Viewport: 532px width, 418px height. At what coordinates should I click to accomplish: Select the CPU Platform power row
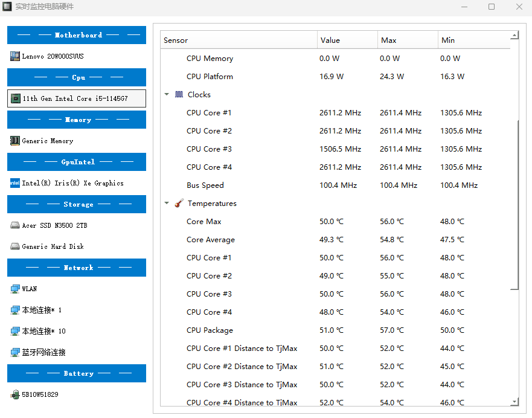tap(335, 76)
